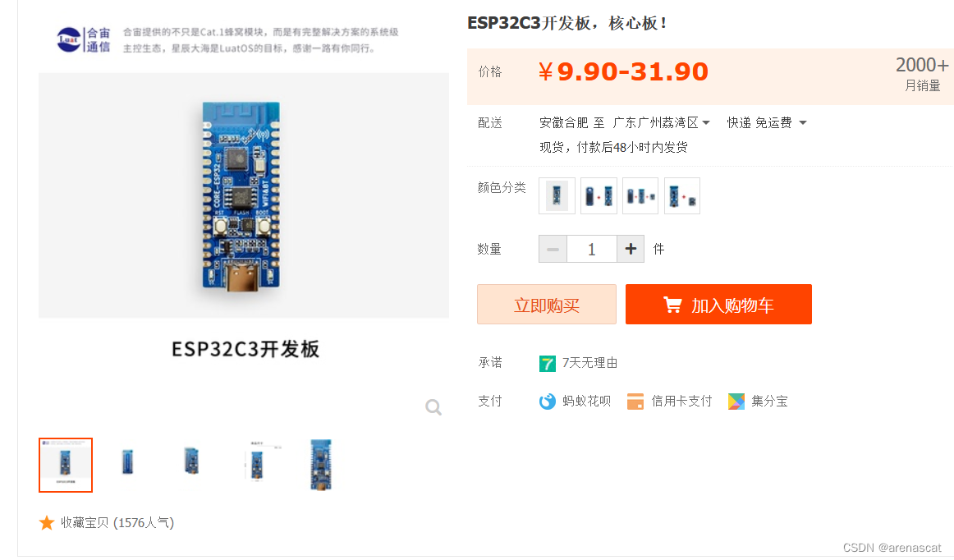Expand the express shipping fee dropdown

(802, 123)
